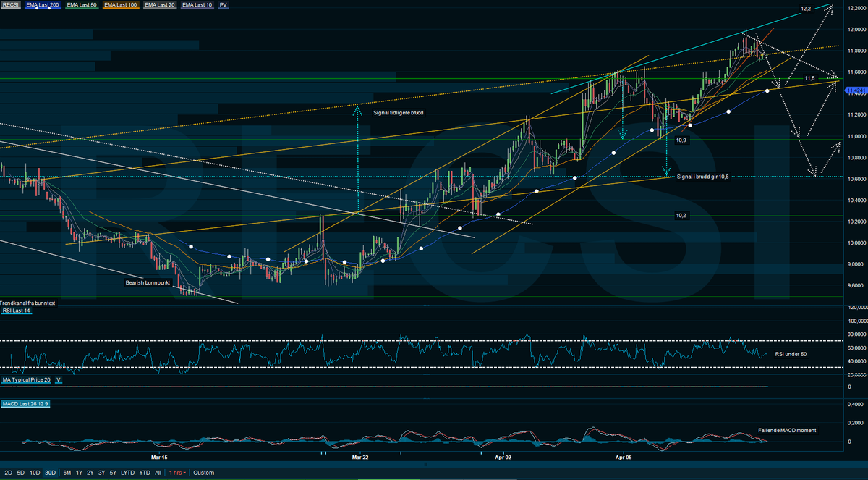Screen dimensions: 868x480
Task: Choose the 3Y time range
Action: pos(102,473)
